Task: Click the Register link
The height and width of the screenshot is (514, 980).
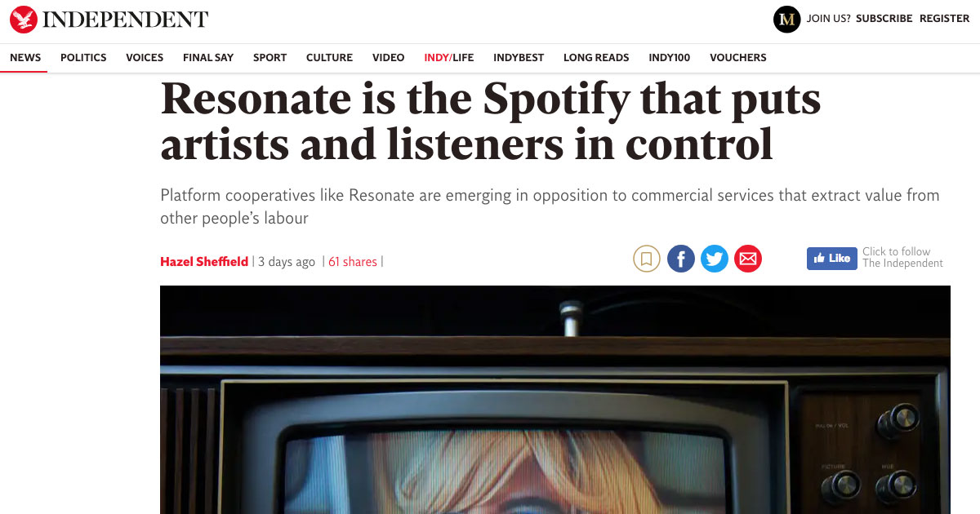Action: (x=945, y=19)
